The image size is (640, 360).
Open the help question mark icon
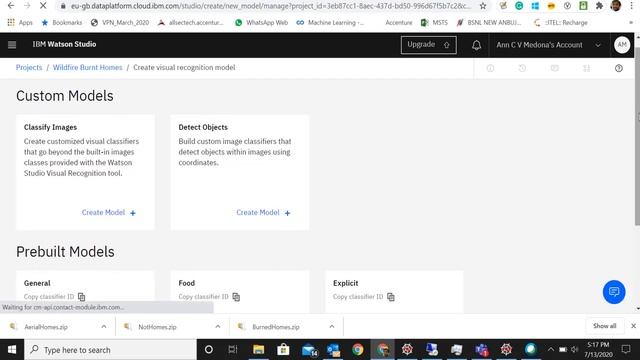coord(619,69)
